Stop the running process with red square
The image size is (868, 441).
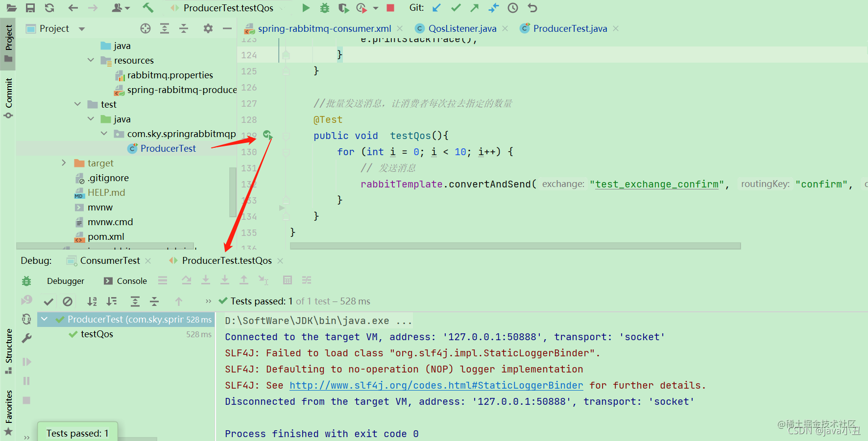pyautogui.click(x=390, y=8)
